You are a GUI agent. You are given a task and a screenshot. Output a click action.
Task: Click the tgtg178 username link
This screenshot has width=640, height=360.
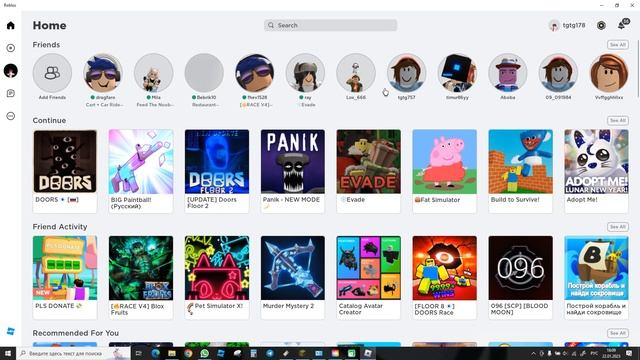pyautogui.click(x=574, y=25)
